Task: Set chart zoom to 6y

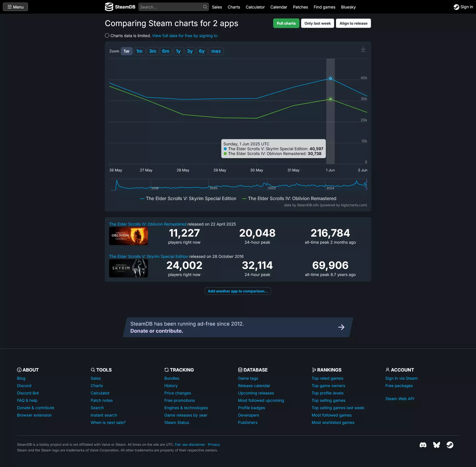Action: point(202,51)
